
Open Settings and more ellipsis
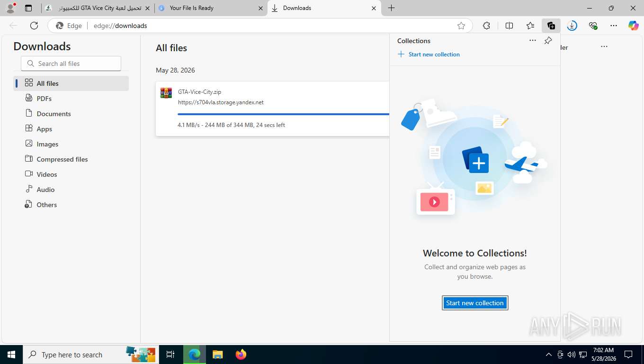tap(614, 26)
